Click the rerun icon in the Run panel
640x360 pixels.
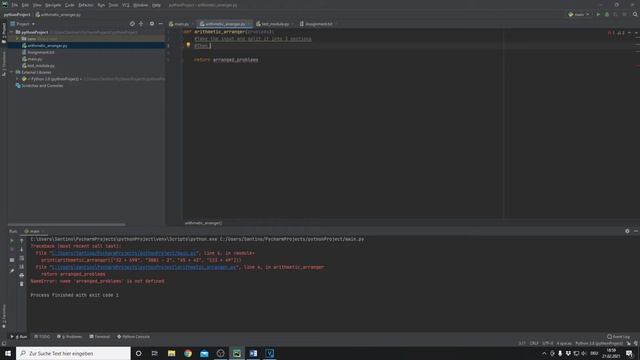12,241
